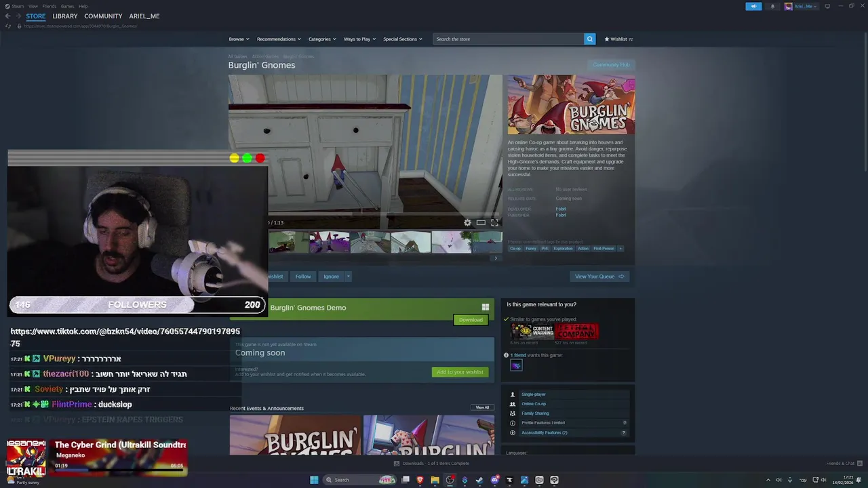This screenshot has height=488, width=868.
Task: Enter fullscreen for the trailer video
Action: [x=494, y=222]
